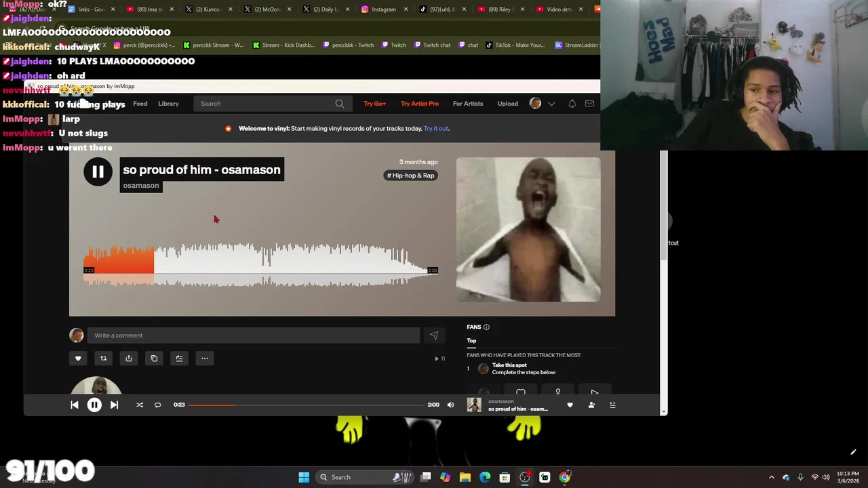Viewport: 868px width, 488px height.
Task: Send the comment with the paper plane button
Action: pos(434,335)
